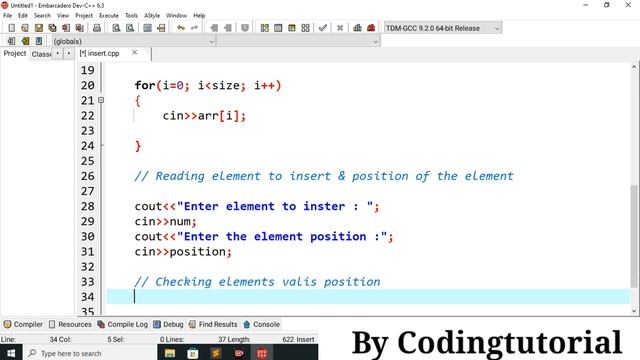Open File Explorer from the taskbar

[x=170, y=353]
